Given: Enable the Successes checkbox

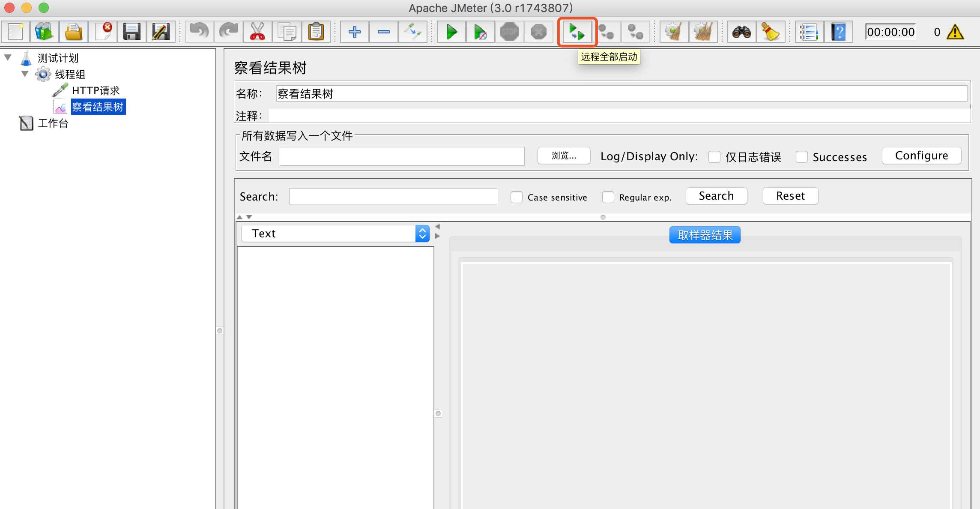Looking at the screenshot, I should 801,157.
